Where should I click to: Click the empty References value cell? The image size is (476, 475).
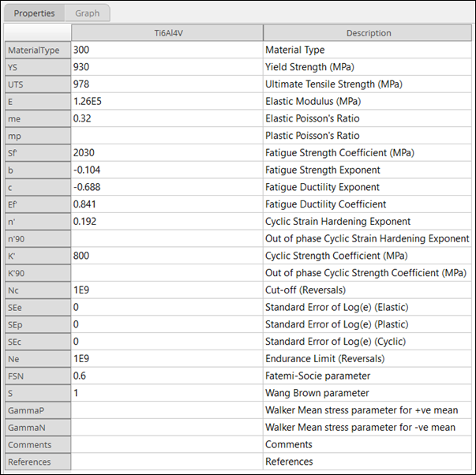coord(167,462)
